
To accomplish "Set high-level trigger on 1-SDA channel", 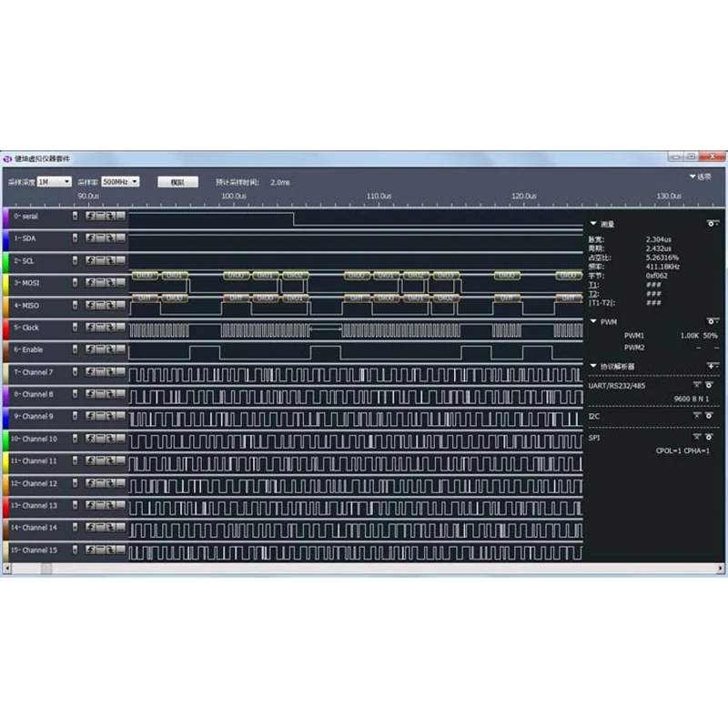I will pyautogui.click(x=100, y=238).
